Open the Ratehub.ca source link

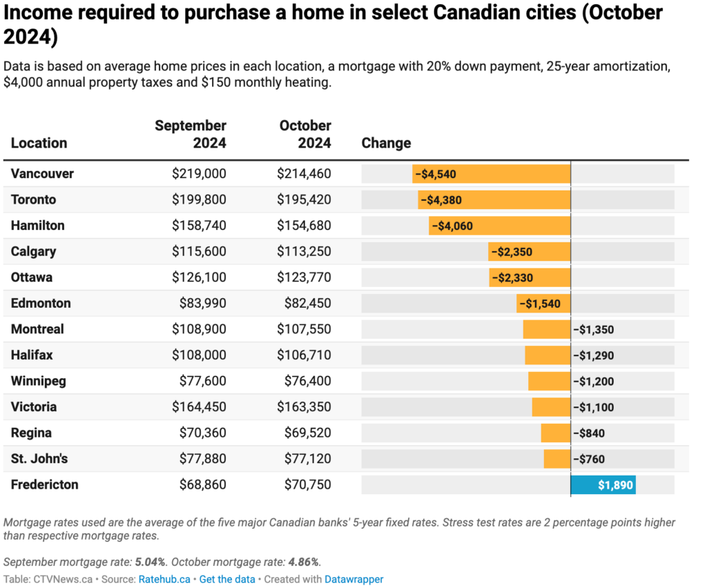[164, 579]
